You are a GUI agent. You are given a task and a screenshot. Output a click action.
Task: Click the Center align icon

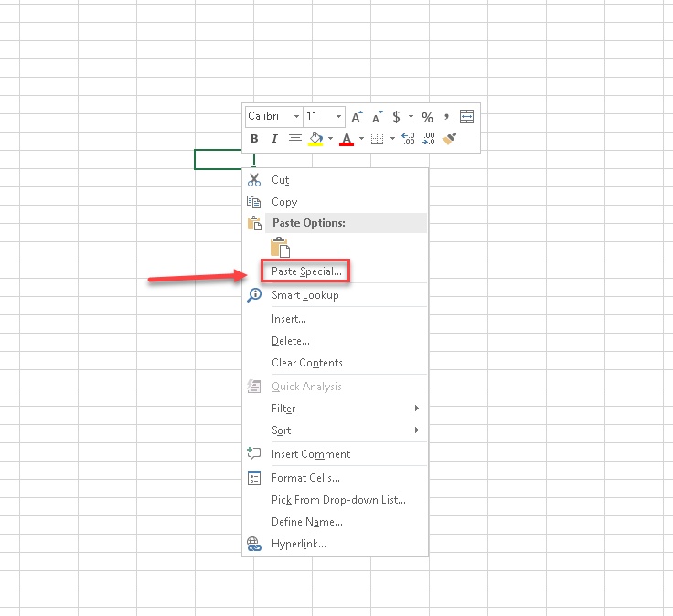point(294,139)
